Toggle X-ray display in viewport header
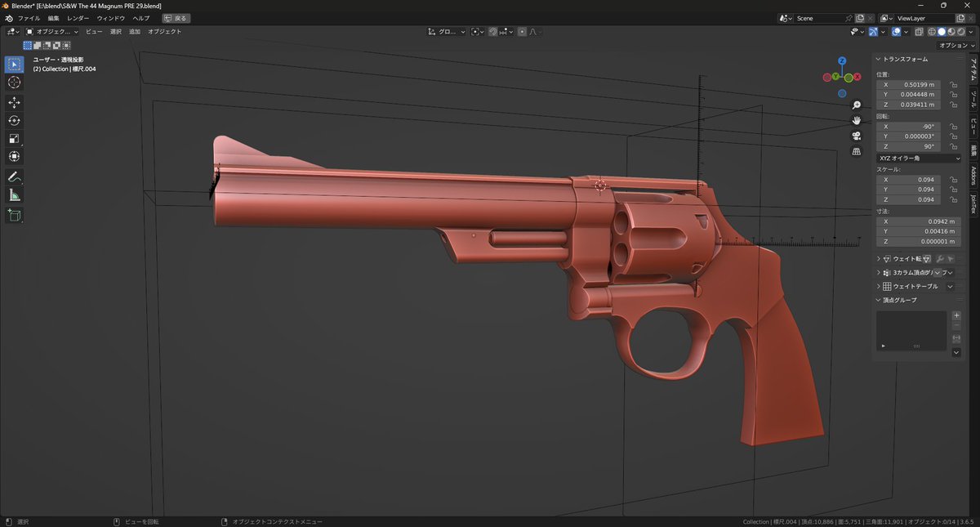 (x=920, y=32)
